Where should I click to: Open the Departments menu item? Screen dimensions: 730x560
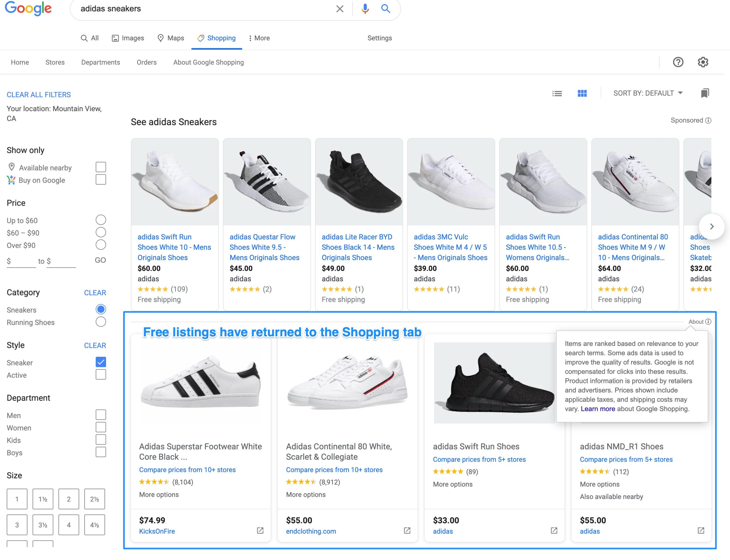tap(100, 62)
